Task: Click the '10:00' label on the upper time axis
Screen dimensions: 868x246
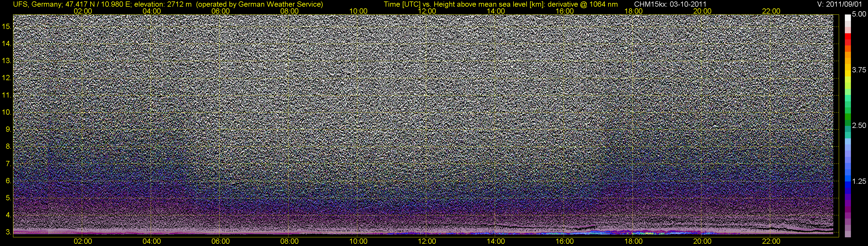Action: [x=358, y=11]
